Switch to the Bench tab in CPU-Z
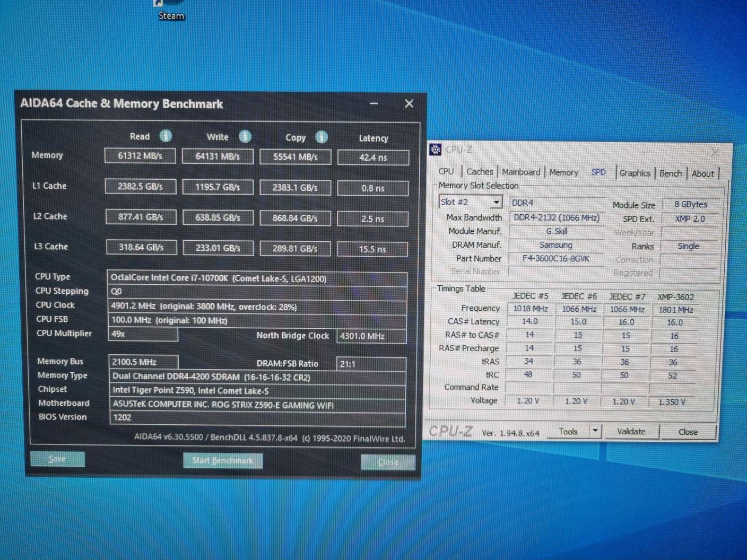The height and width of the screenshot is (560, 747). (x=671, y=173)
